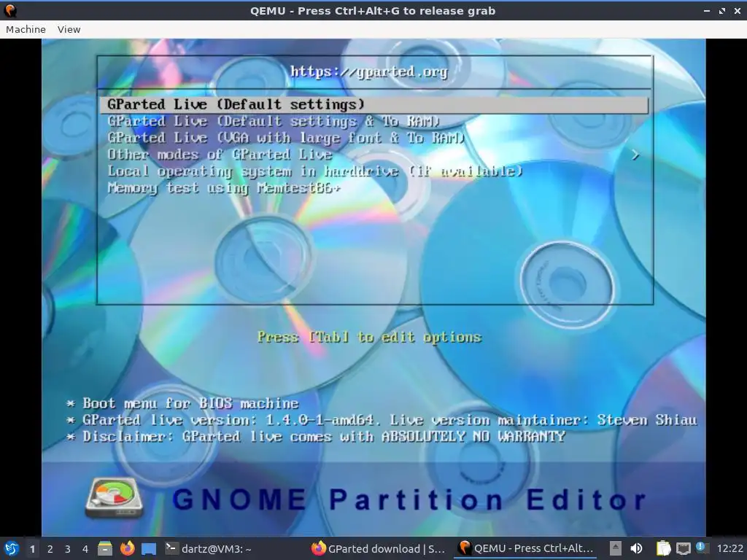Screen dimensions: 747x560
Task: Select GParted Live (Default settings) boot entry
Action: click(374, 105)
